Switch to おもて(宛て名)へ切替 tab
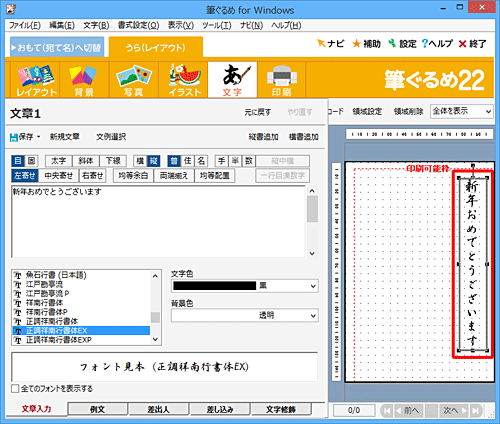Screen dimensions: 500x424 (57, 48)
